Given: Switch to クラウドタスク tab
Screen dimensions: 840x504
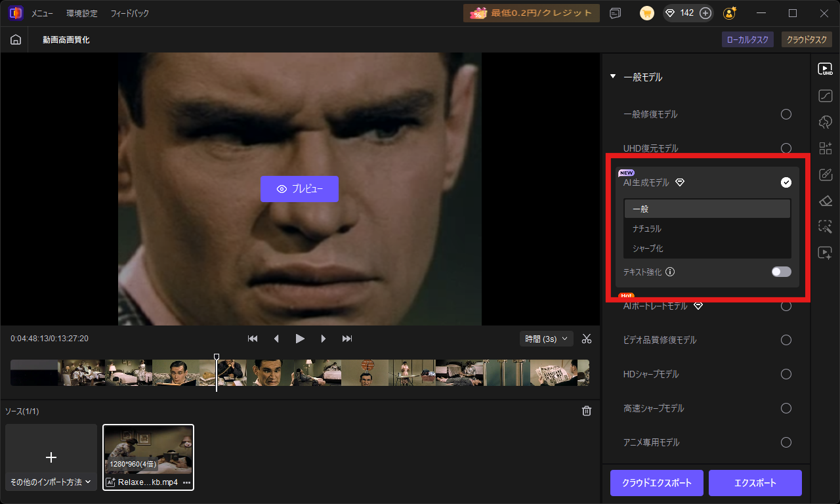Looking at the screenshot, I should pos(807,39).
